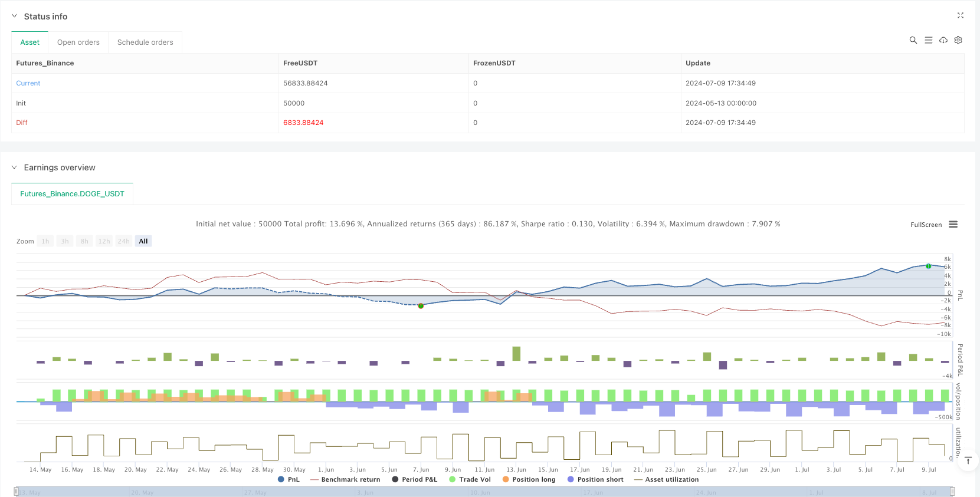
Task: Click the green marker on PnL line
Action: [928, 266]
